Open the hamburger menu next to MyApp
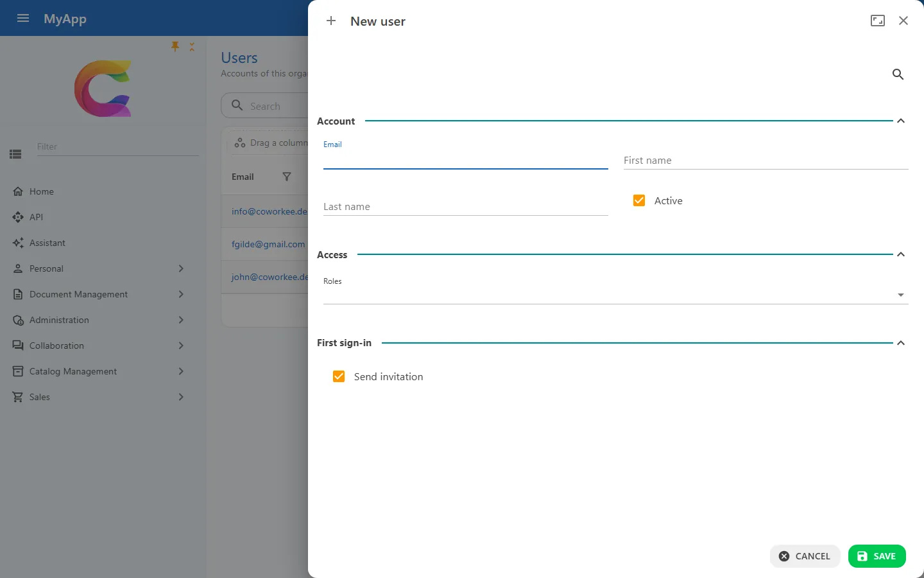The width and height of the screenshot is (924, 578). 23,18
